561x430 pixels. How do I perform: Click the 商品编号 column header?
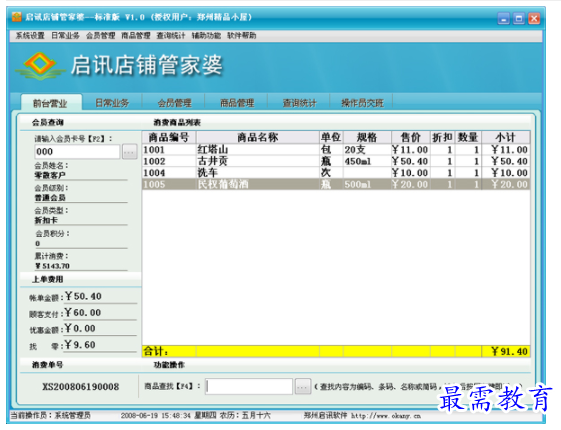tap(169, 137)
